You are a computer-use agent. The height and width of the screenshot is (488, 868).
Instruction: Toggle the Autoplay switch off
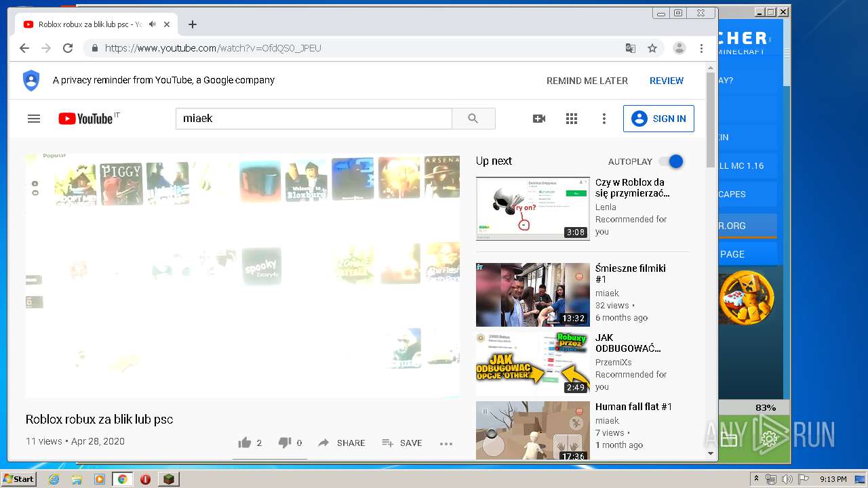(x=671, y=161)
